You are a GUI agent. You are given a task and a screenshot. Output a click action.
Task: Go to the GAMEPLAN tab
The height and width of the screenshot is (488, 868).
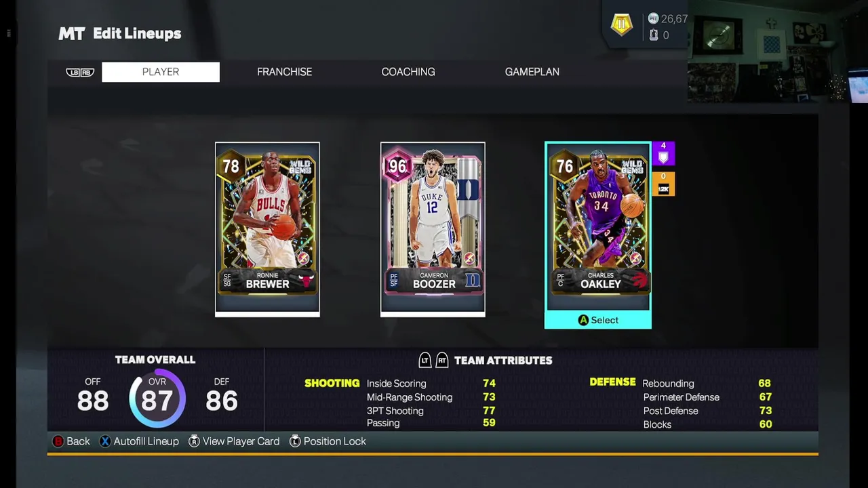pos(532,72)
